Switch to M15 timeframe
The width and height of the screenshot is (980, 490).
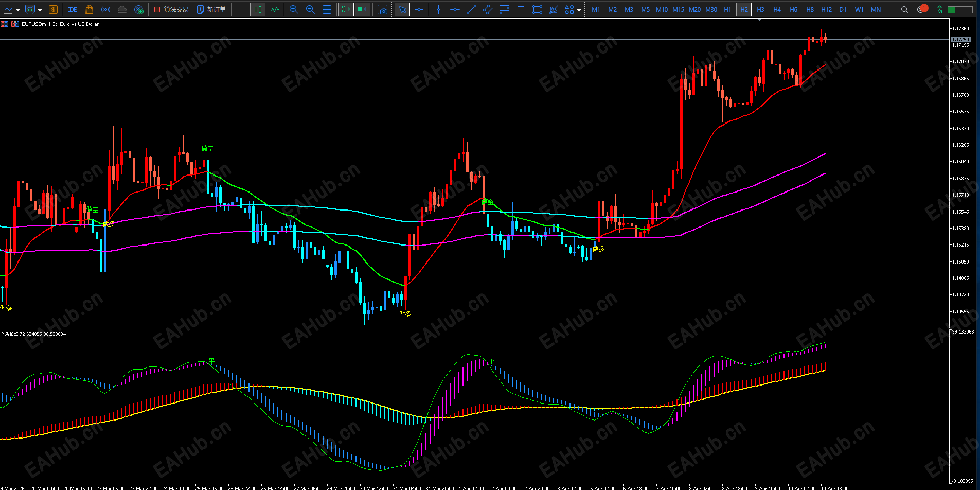click(x=678, y=9)
